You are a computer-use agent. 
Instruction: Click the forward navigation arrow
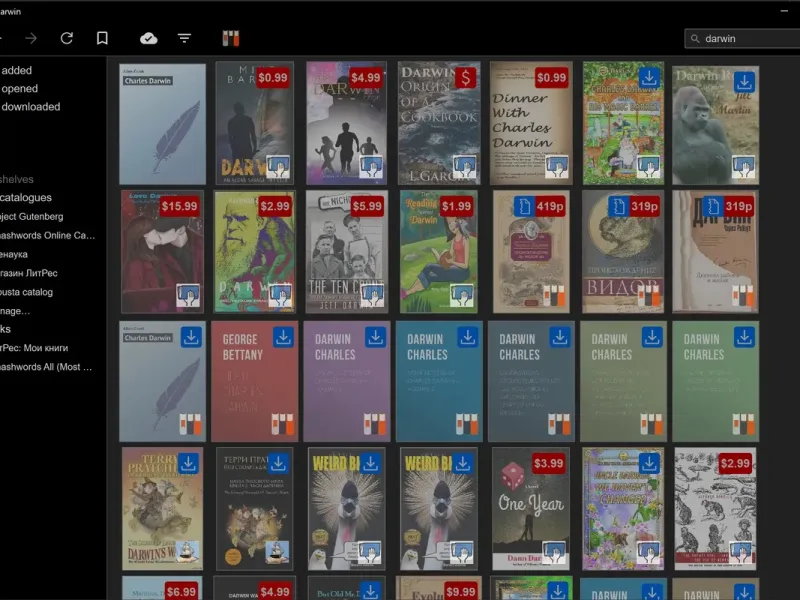[31, 38]
